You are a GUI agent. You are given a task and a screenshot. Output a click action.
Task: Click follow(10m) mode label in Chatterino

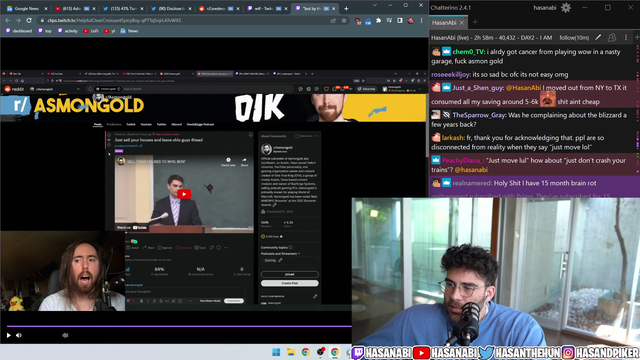coord(574,38)
